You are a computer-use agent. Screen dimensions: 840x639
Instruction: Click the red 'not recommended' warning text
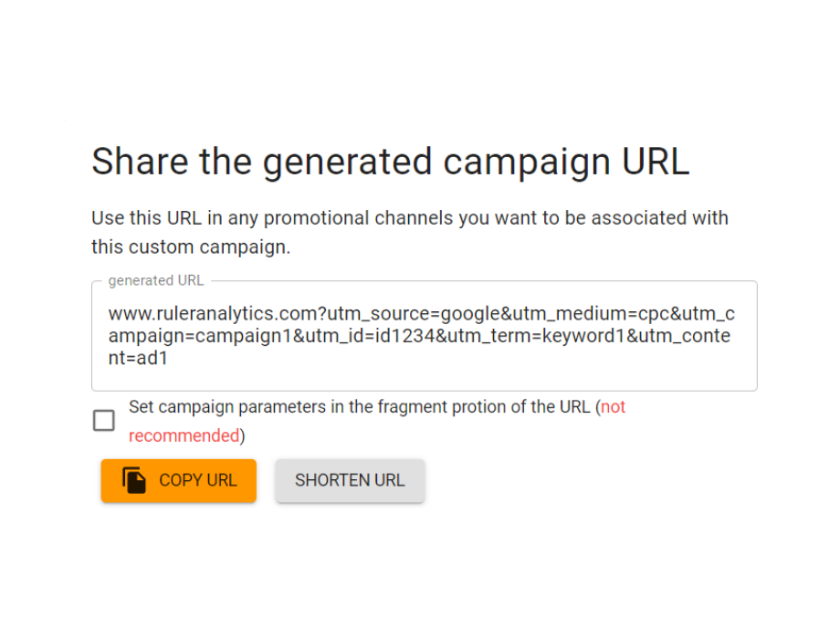coord(185,435)
